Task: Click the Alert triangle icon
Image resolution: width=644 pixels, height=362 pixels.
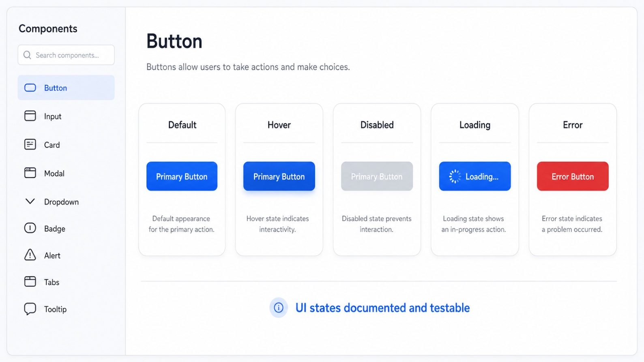Action: pos(30,255)
